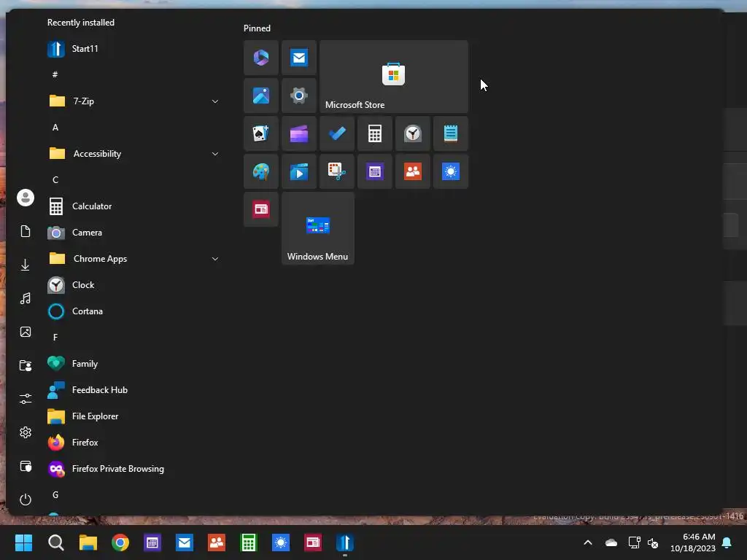The image size is (747, 560).
Task: Open the purple calendar pinned tile
Action: click(375, 171)
